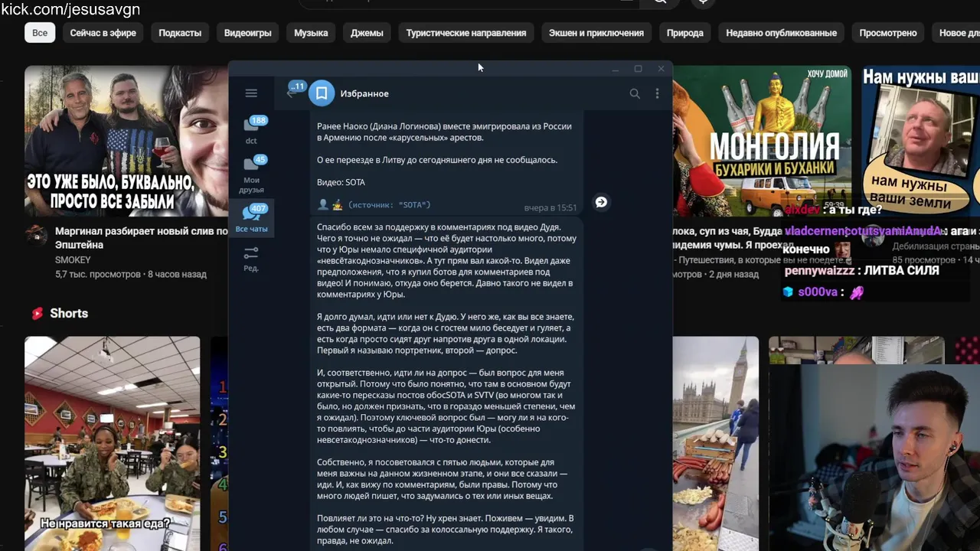This screenshot has height=551, width=980.
Task: Close the Telegram window
Action: pyautogui.click(x=661, y=69)
